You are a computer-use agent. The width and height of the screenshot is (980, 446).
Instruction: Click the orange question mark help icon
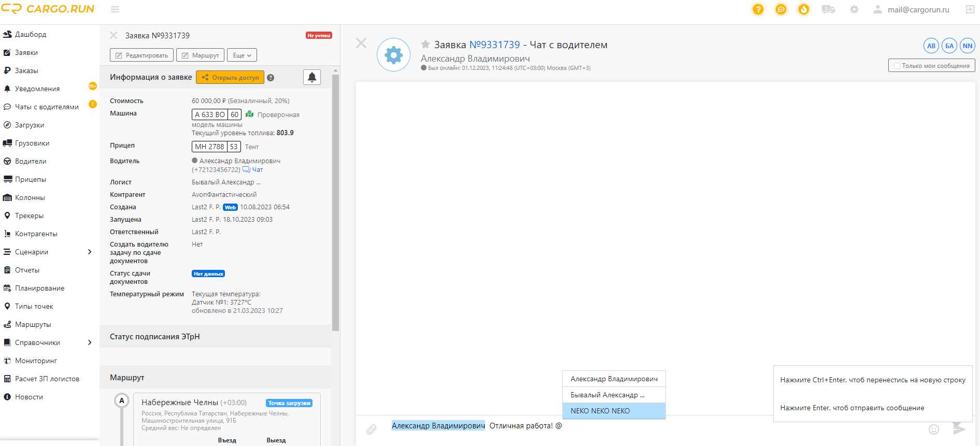(758, 9)
